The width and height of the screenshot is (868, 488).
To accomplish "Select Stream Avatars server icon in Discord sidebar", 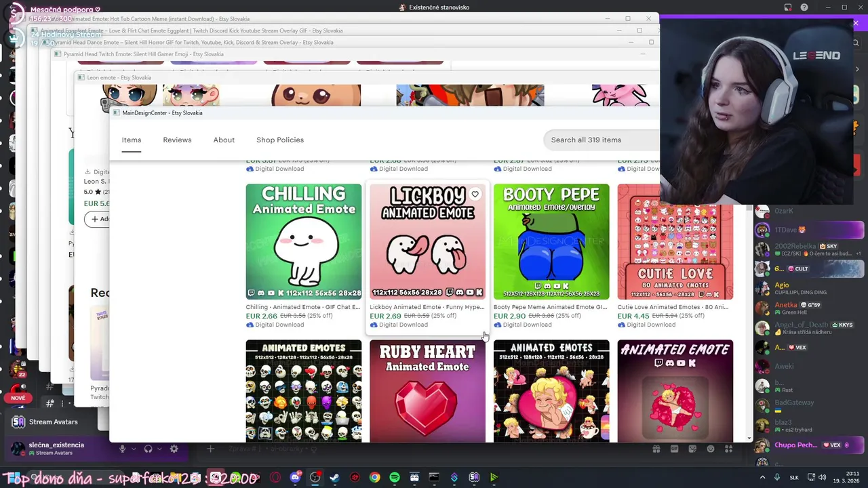I will tap(18, 422).
